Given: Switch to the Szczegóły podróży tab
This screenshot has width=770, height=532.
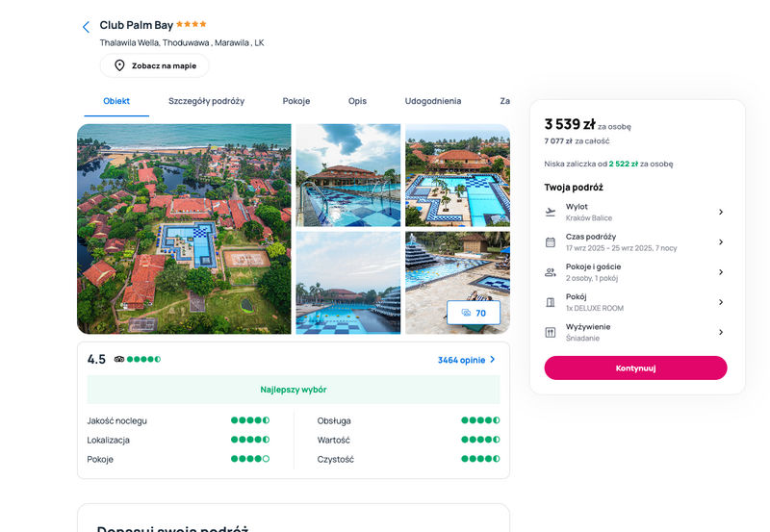Looking at the screenshot, I should tap(206, 101).
